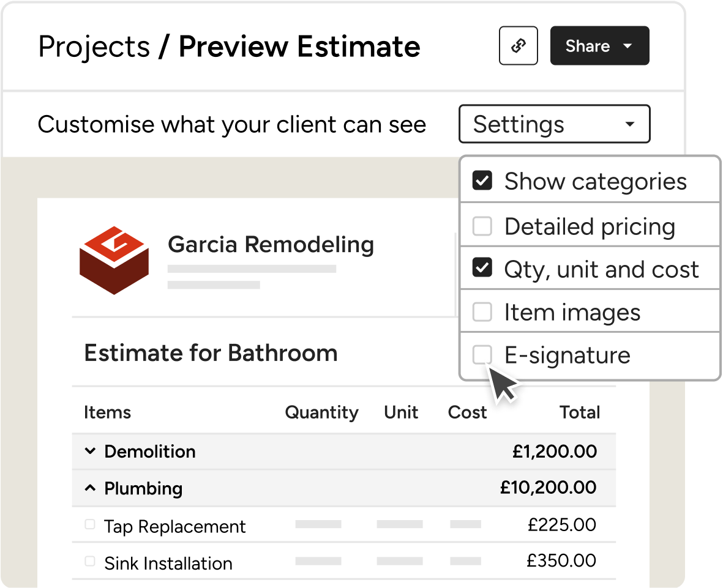Collapse the Plumbing category chevron
Viewport: 723px width, 588px height.
pos(91,488)
